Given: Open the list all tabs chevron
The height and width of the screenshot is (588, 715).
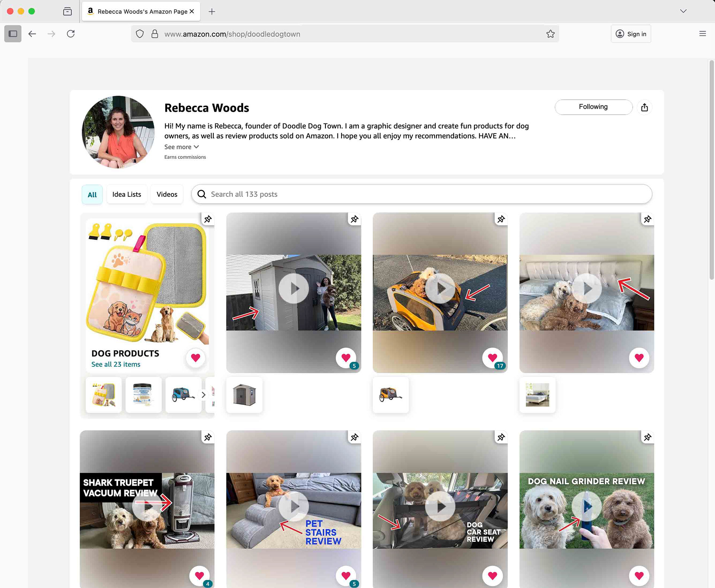Looking at the screenshot, I should (683, 11).
